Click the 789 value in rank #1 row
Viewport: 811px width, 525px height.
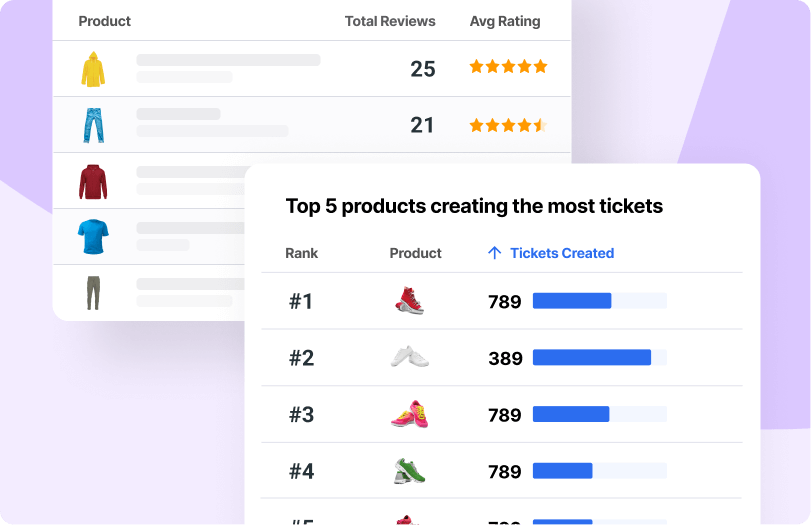click(x=505, y=302)
